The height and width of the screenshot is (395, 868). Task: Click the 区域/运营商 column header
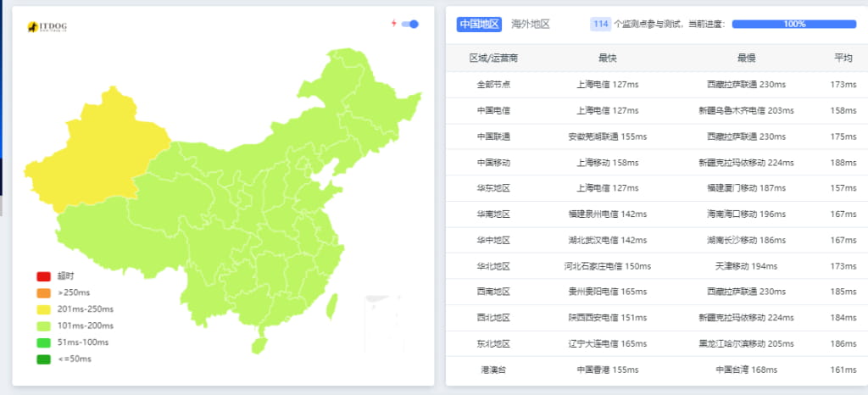point(494,58)
